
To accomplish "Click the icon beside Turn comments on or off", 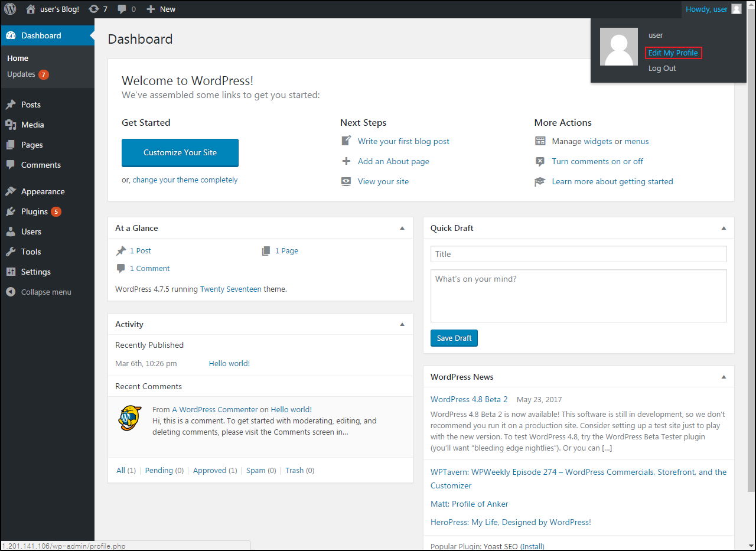I will 540,161.
